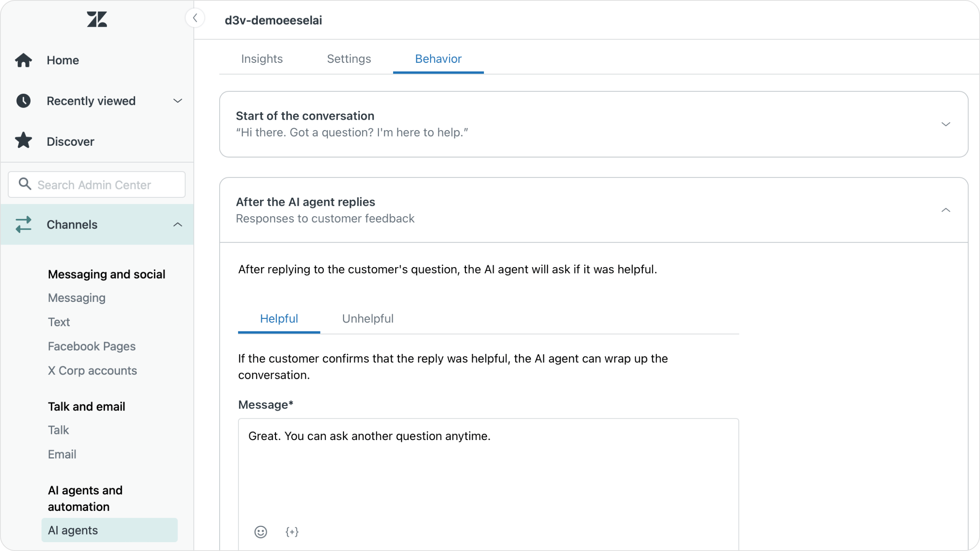Screen dimensions: 980x551
Task: Click the Channels transfer arrows icon
Action: 24,224
